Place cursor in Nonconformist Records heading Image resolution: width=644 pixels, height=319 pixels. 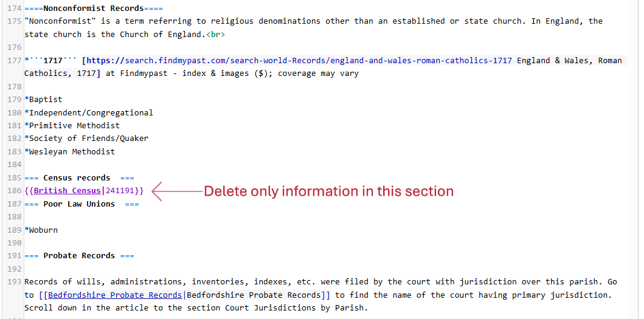point(94,9)
